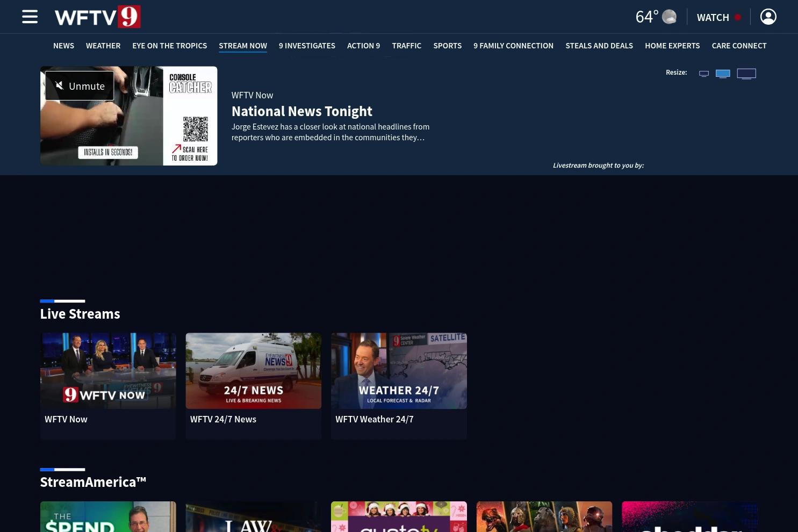
Task: Click the live video player
Action: [x=128, y=116]
